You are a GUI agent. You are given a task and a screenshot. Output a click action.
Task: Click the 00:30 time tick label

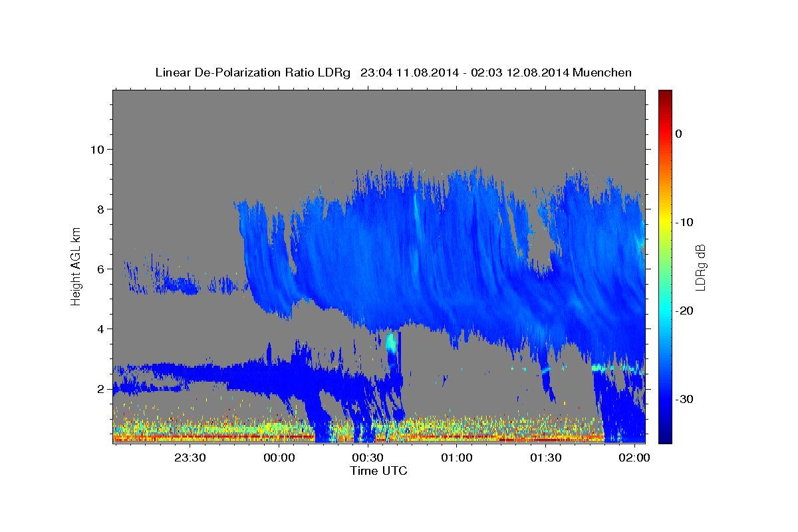pos(368,458)
